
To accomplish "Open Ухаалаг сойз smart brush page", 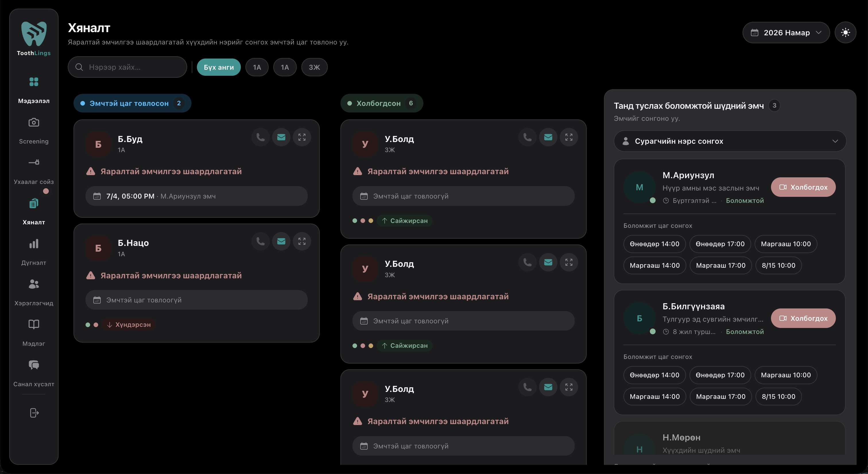I will click(x=34, y=170).
